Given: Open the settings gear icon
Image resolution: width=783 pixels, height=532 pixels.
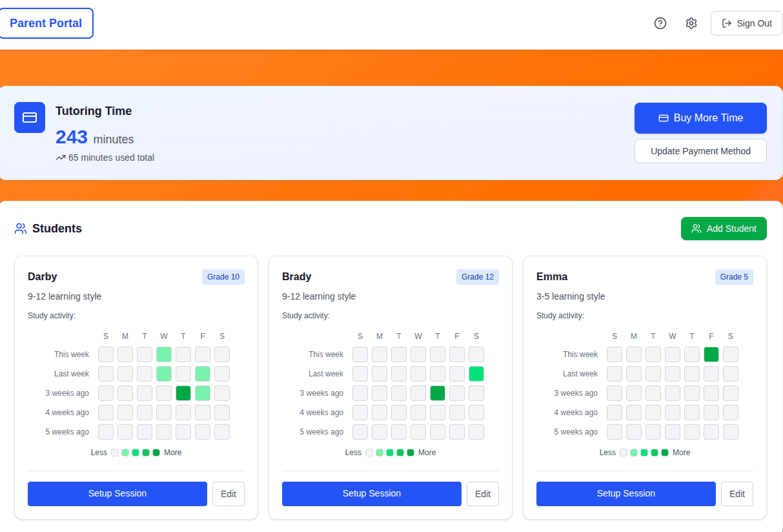Looking at the screenshot, I should click(x=691, y=23).
